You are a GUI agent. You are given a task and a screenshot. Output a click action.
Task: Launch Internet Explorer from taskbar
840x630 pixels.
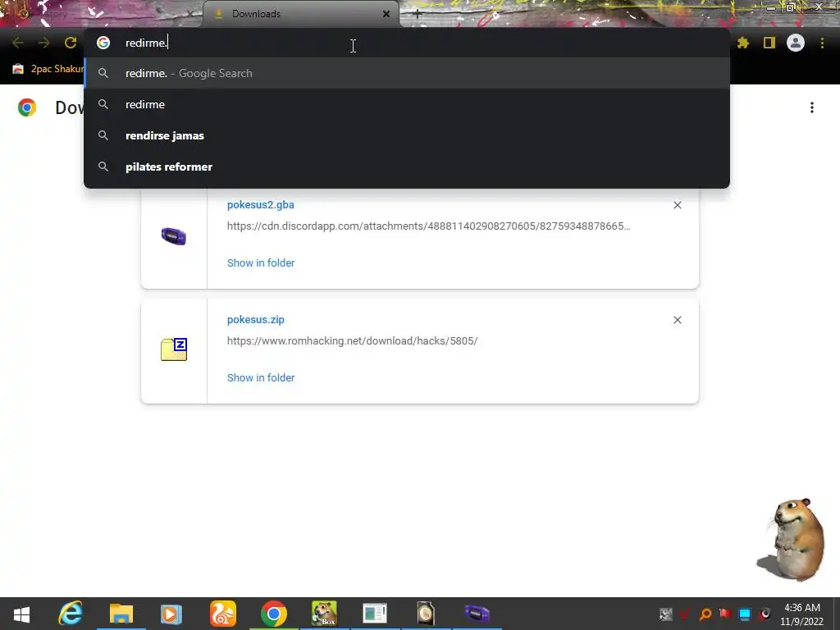tap(71, 614)
